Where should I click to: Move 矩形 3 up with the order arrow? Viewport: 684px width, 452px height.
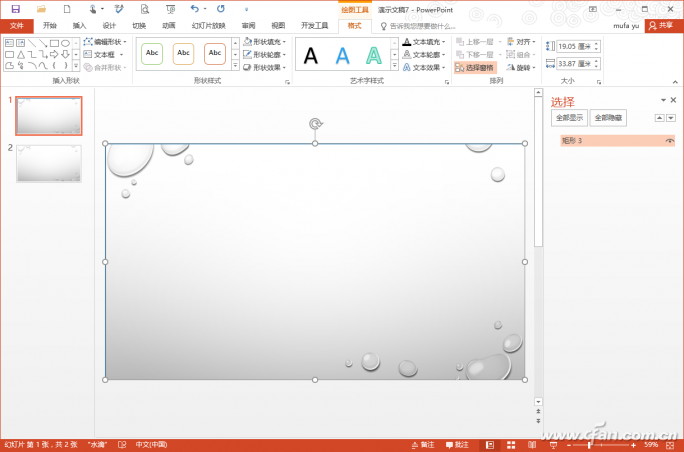coord(659,118)
